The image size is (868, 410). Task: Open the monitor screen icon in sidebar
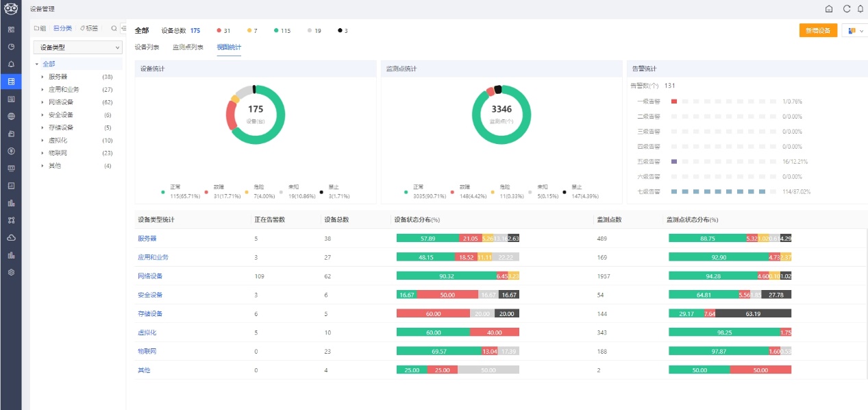coord(11,168)
